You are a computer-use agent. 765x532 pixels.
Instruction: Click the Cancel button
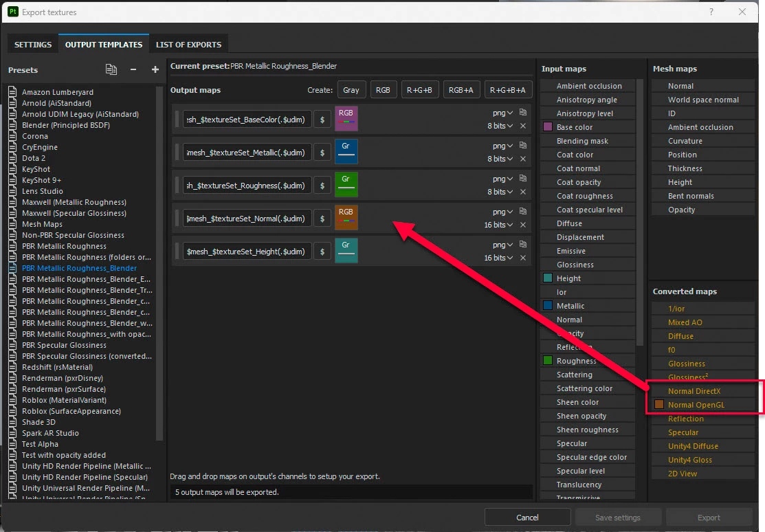527,518
